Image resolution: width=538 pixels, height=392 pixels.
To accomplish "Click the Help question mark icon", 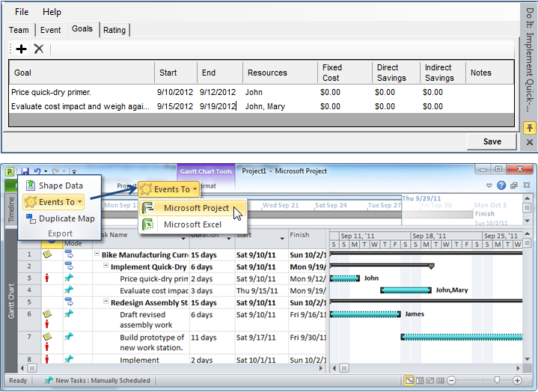I will click(x=501, y=186).
